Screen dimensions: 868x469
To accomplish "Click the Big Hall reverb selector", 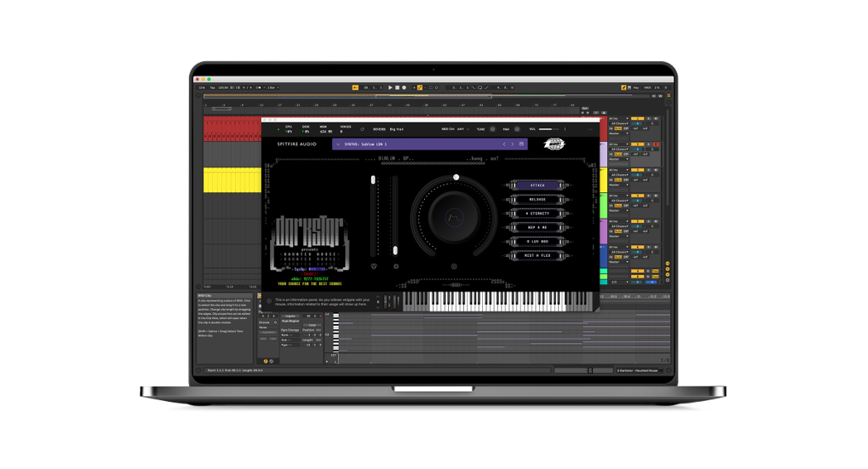I will tap(397, 129).
